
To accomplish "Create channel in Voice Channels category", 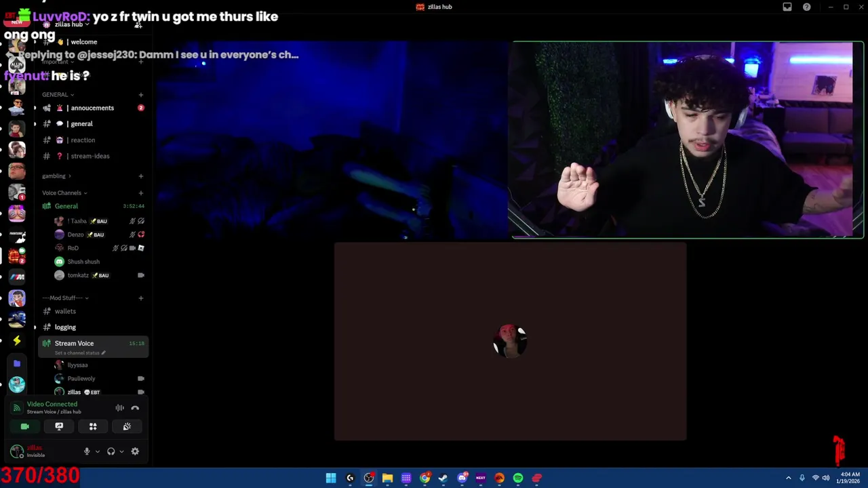I will click(141, 193).
